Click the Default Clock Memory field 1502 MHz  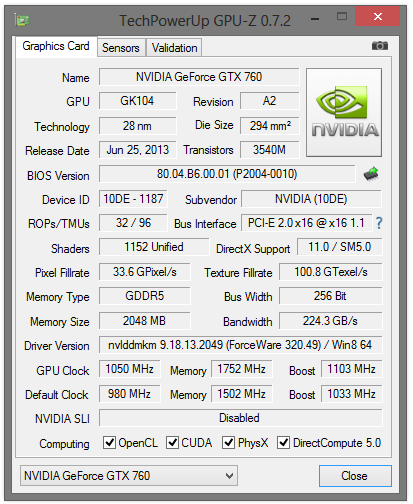pyautogui.click(x=241, y=394)
